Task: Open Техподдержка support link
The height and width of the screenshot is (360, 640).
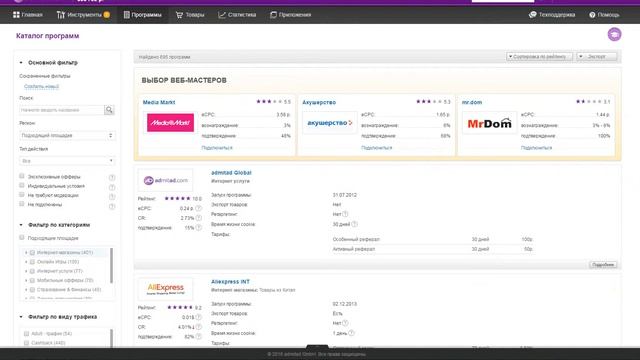Action: 552,15
